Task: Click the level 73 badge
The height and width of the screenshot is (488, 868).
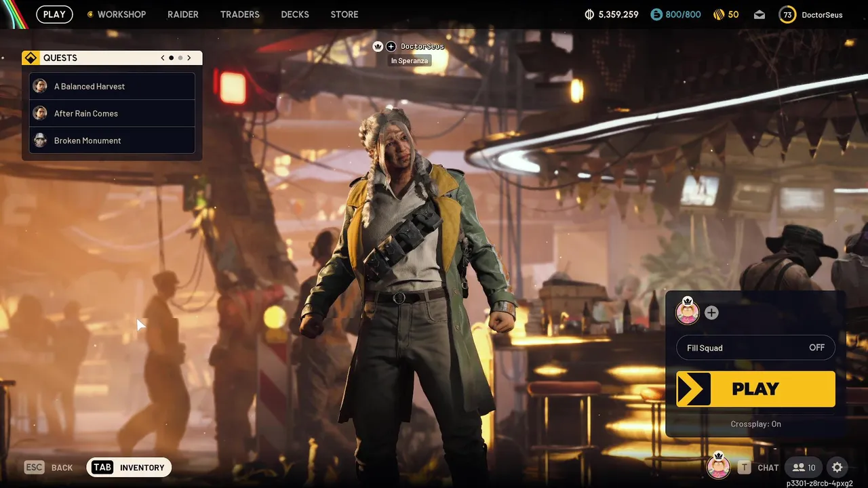Action: click(x=787, y=14)
